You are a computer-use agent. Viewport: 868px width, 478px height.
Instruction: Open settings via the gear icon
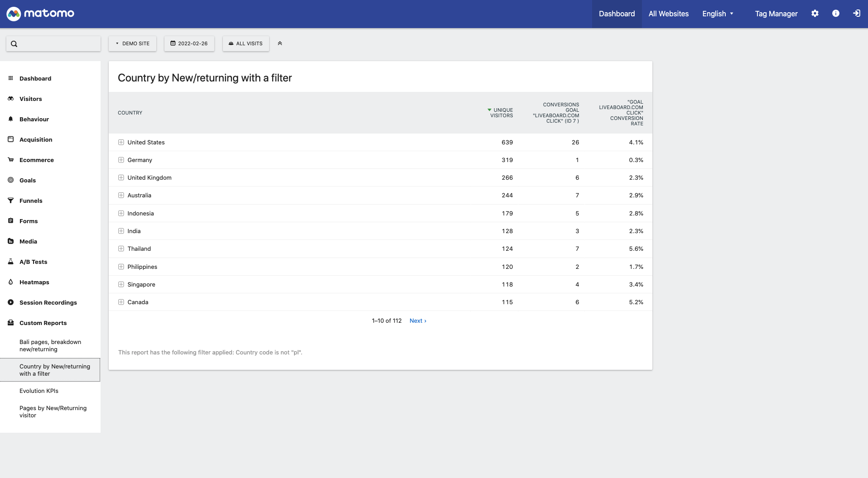click(x=815, y=14)
